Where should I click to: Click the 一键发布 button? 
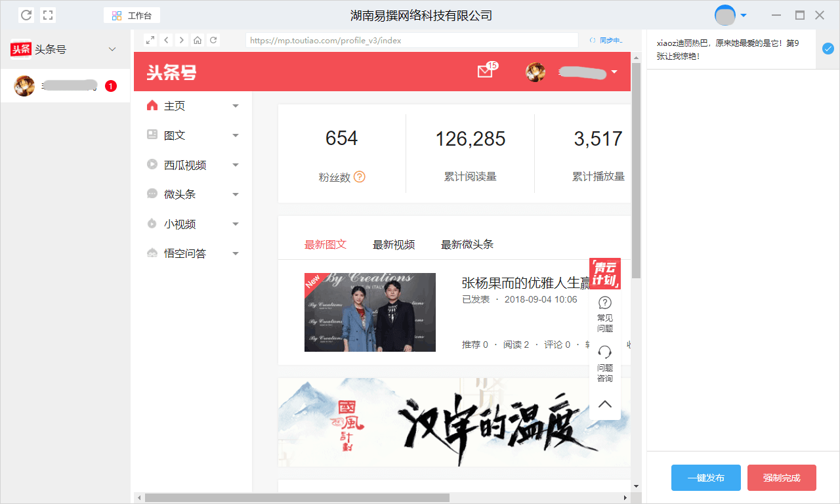point(705,478)
